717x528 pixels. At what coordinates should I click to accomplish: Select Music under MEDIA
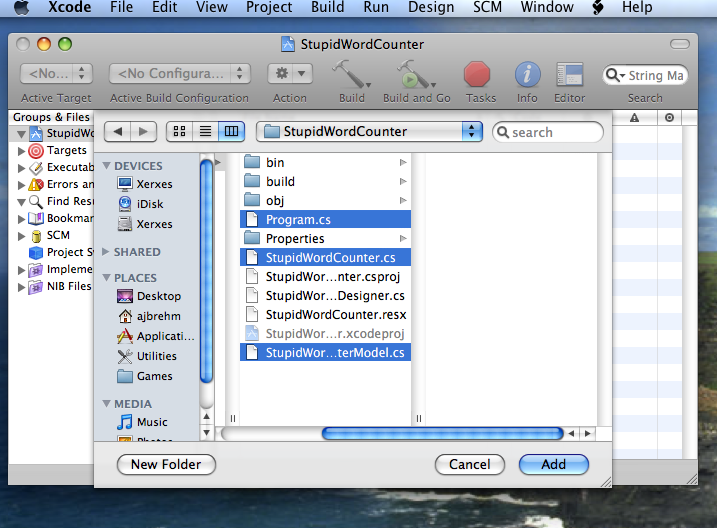(142, 422)
